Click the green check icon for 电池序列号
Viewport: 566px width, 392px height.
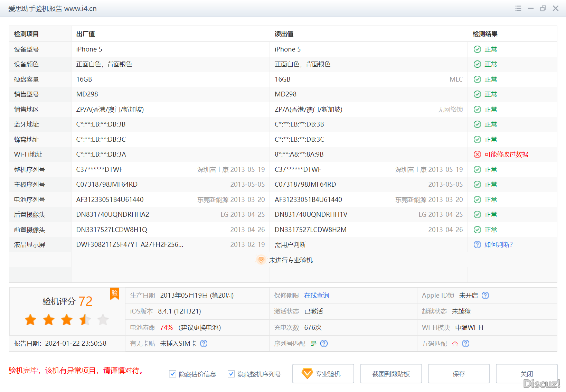point(477,200)
